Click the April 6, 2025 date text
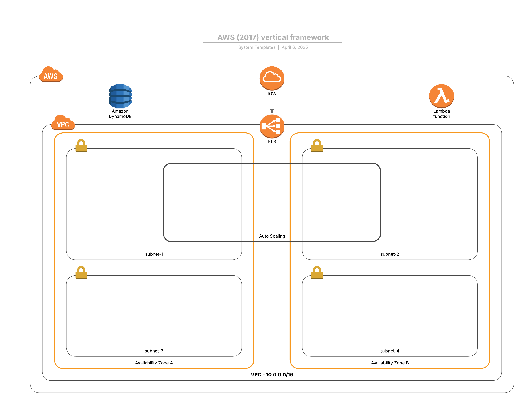Image resolution: width=532 pixels, height=411 pixels. click(x=295, y=47)
